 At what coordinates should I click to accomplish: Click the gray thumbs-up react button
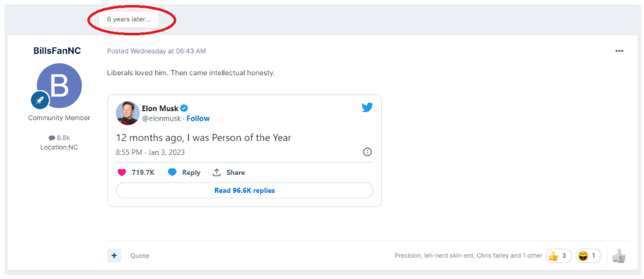coord(618,256)
